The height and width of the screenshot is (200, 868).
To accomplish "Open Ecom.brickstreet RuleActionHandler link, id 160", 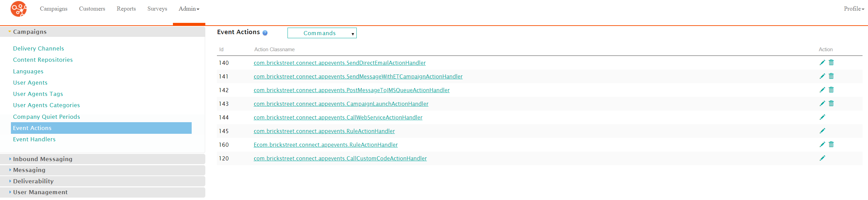I will coord(326,145).
